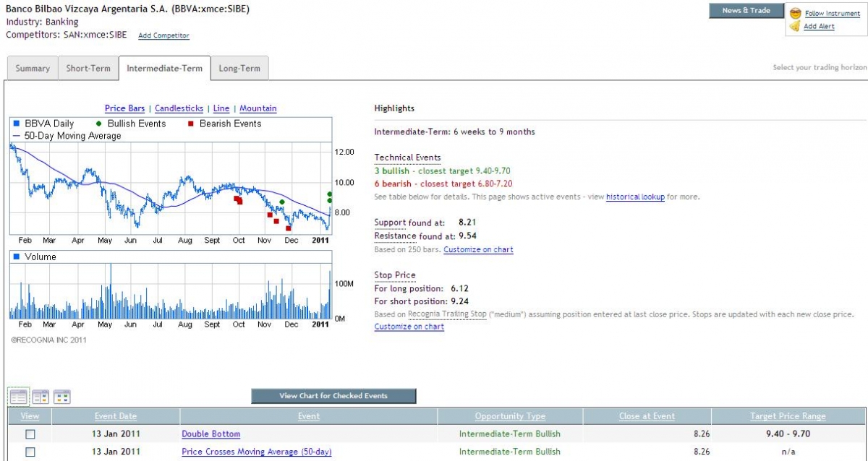This screenshot has width=868, height=461.
Task: Switch chart to Price Bars
Action: (x=124, y=108)
